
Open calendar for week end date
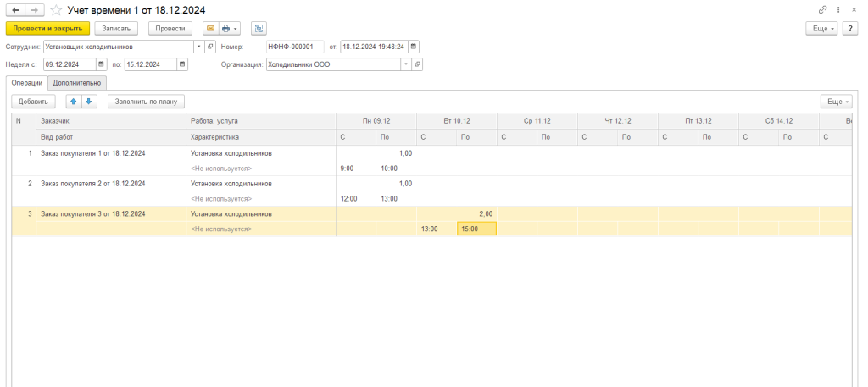click(x=182, y=64)
